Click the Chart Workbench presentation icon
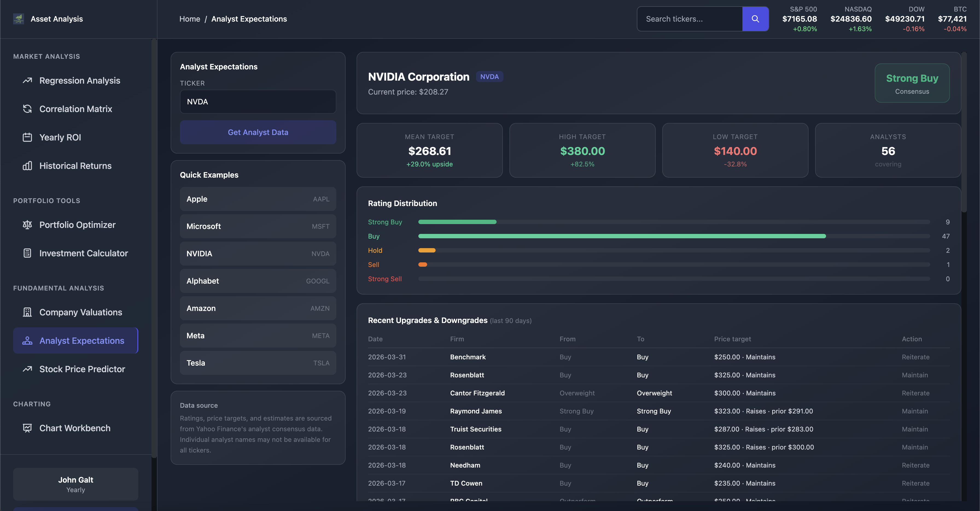 27,428
